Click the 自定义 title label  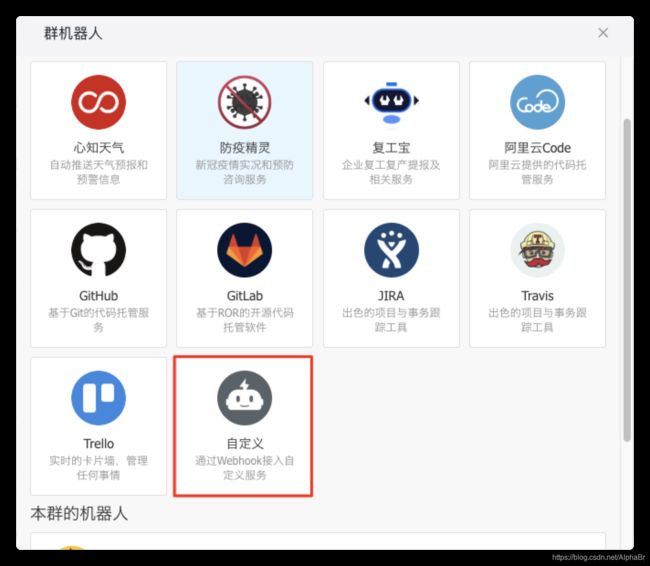click(245, 444)
